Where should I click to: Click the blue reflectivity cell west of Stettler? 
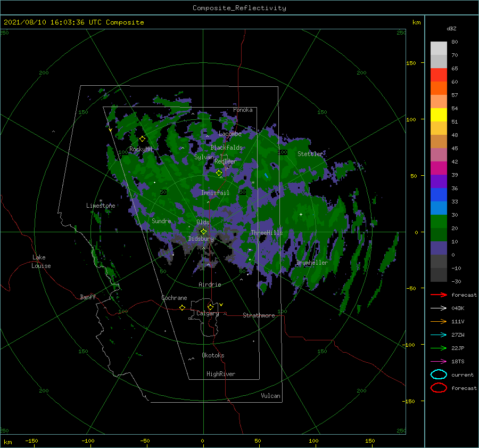(x=267, y=176)
